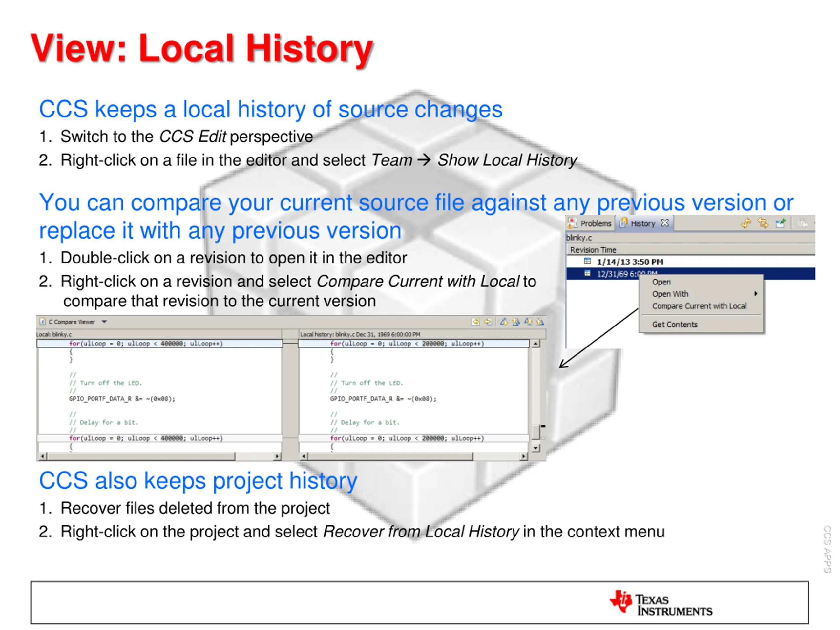Click the Texas Instruments logo
840x630 pixels.
(661, 602)
